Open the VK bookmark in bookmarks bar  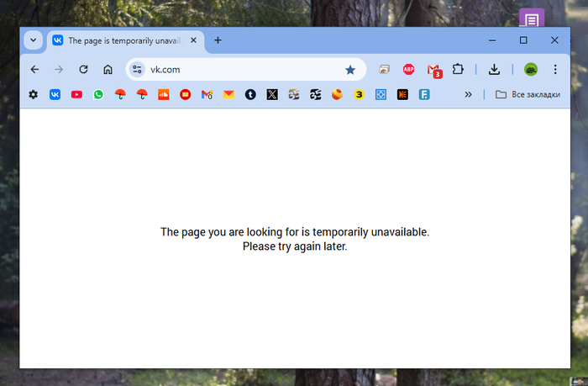(55, 95)
